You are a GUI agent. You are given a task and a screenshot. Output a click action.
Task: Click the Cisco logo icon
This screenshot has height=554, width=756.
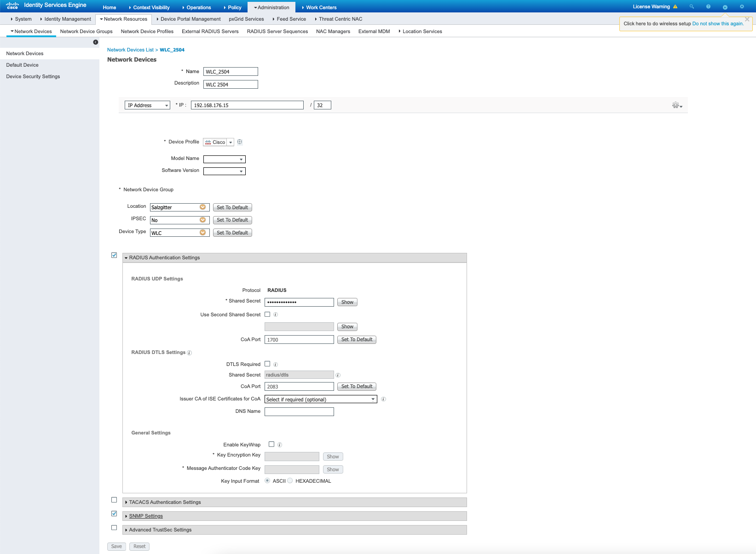tap(12, 6)
